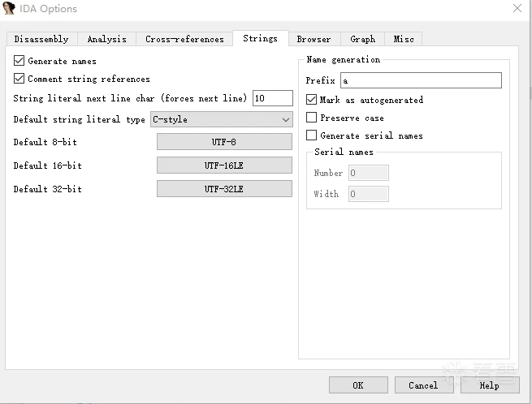532x404 pixels.
Task: Select the Cross-references tab
Action: [184, 39]
